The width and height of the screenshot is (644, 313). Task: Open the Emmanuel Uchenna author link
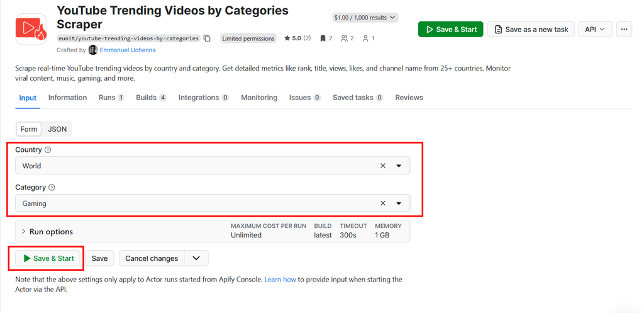click(x=128, y=50)
